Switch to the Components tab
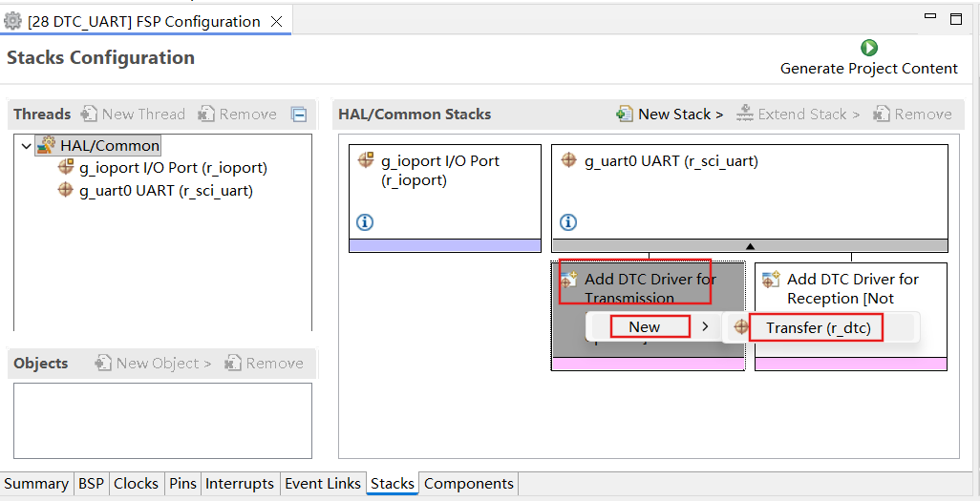Image resolution: width=980 pixels, height=501 pixels. click(x=469, y=484)
